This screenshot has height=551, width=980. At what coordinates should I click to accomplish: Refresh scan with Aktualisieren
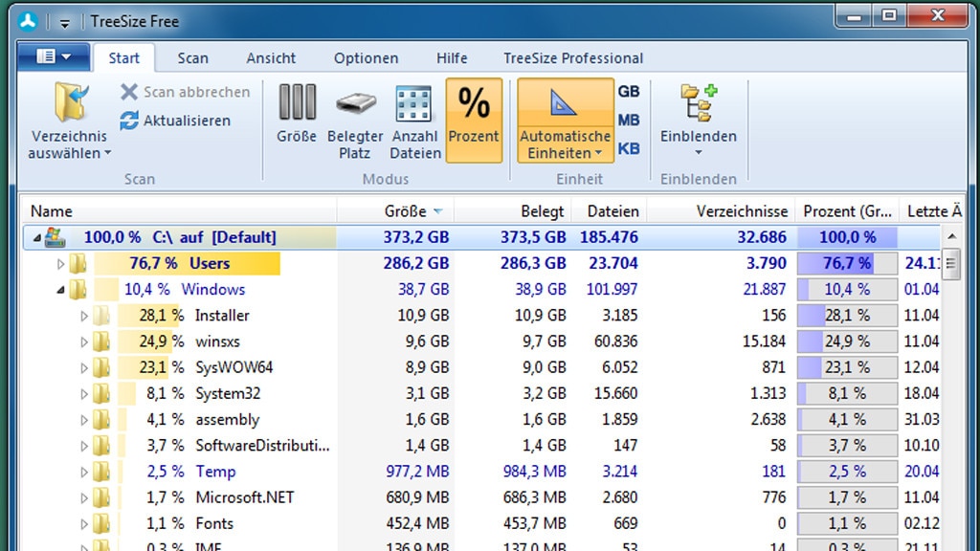[x=175, y=121]
